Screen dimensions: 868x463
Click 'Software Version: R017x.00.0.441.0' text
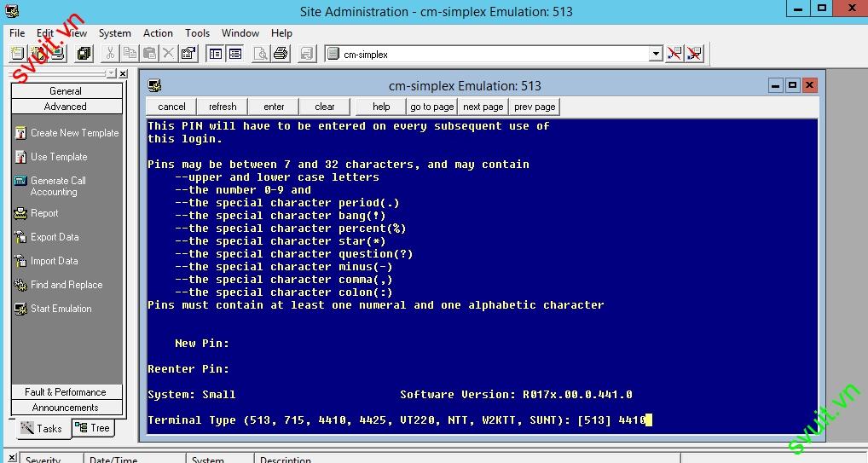point(516,394)
